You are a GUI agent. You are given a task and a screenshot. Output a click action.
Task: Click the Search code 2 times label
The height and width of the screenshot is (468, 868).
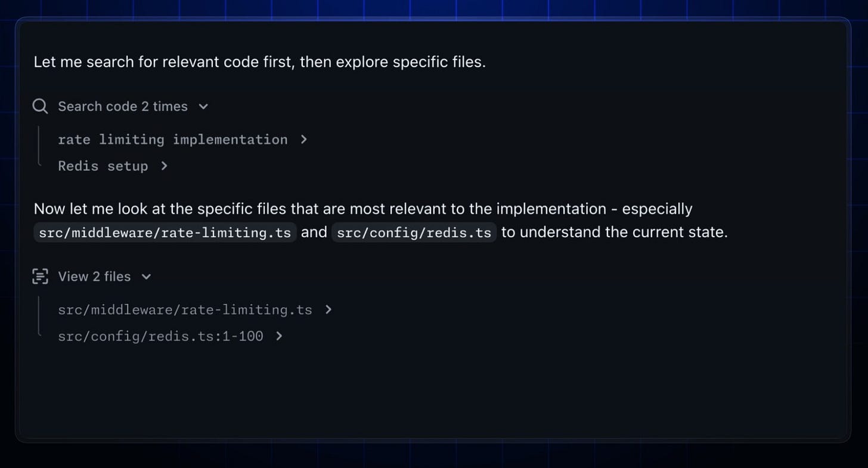click(122, 106)
